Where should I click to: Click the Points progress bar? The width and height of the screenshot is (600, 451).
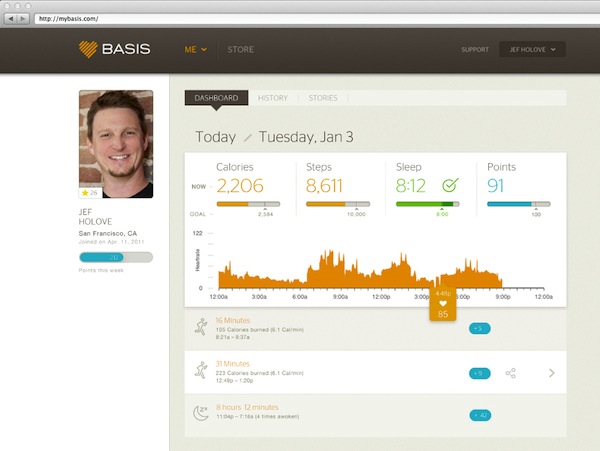pos(519,204)
